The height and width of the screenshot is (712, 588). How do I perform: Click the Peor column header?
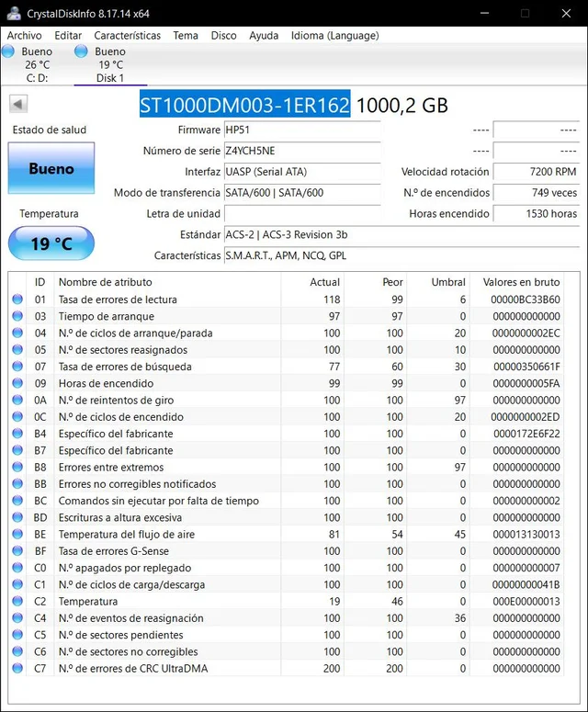coord(376,282)
